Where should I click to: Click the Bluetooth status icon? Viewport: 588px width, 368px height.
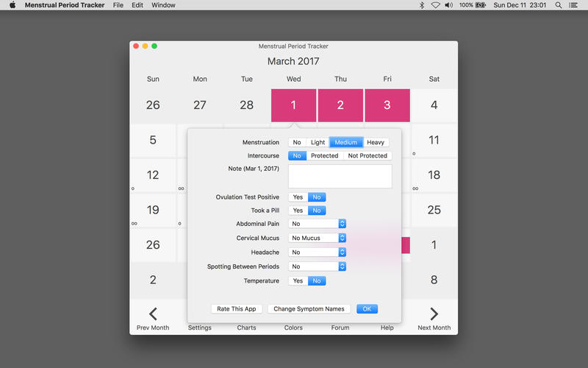click(x=421, y=5)
